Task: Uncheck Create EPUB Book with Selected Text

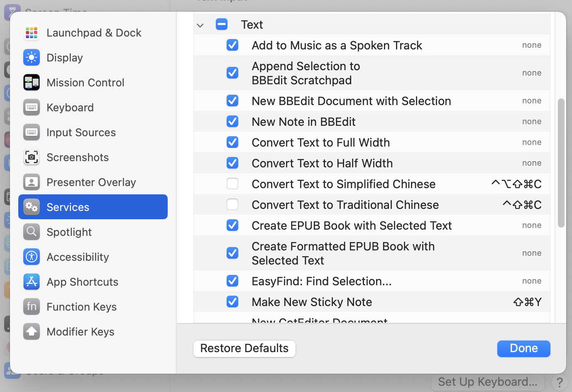Action: pyautogui.click(x=232, y=225)
